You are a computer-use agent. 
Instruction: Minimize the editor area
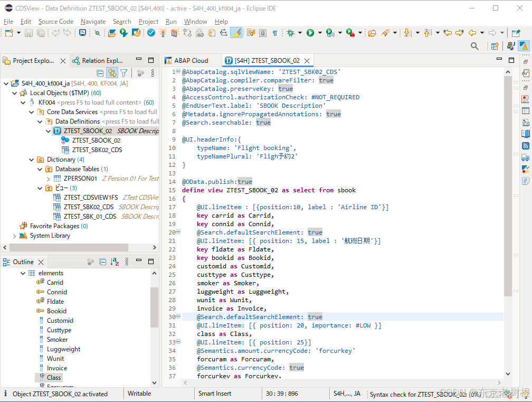point(499,59)
